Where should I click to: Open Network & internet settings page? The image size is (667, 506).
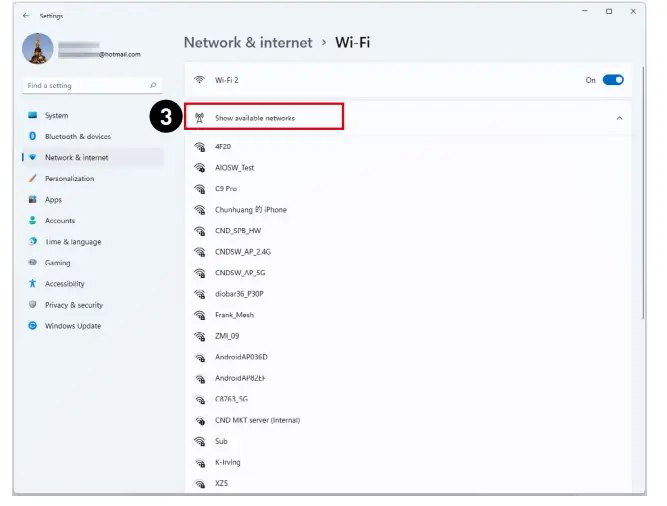coord(76,158)
